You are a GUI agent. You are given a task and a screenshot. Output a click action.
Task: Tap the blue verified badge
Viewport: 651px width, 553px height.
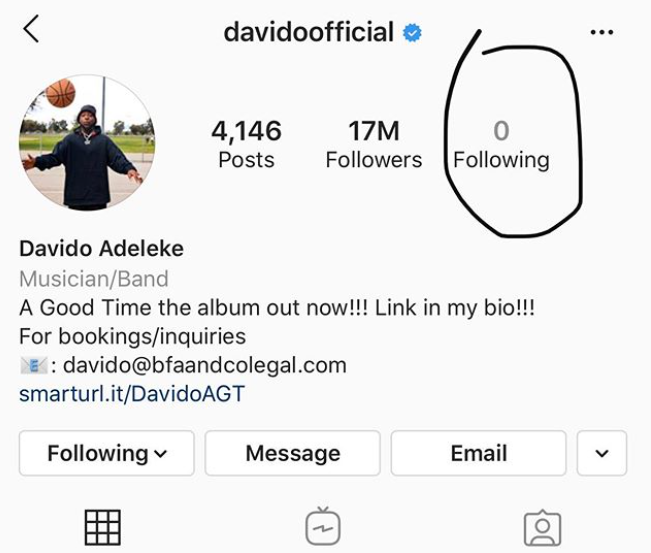coord(412,33)
